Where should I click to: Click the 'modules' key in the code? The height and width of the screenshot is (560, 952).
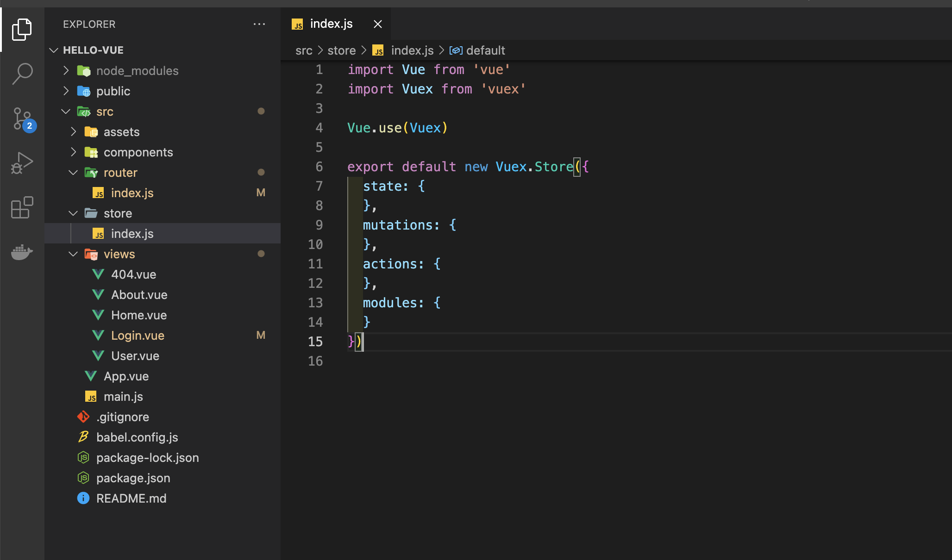point(390,303)
